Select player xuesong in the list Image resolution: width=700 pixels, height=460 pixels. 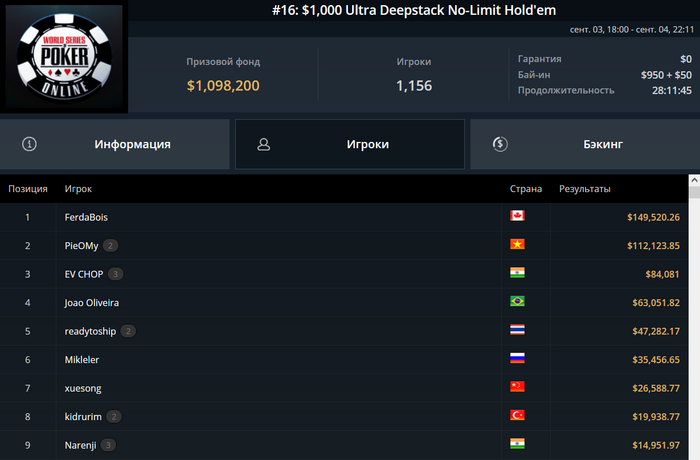point(83,389)
